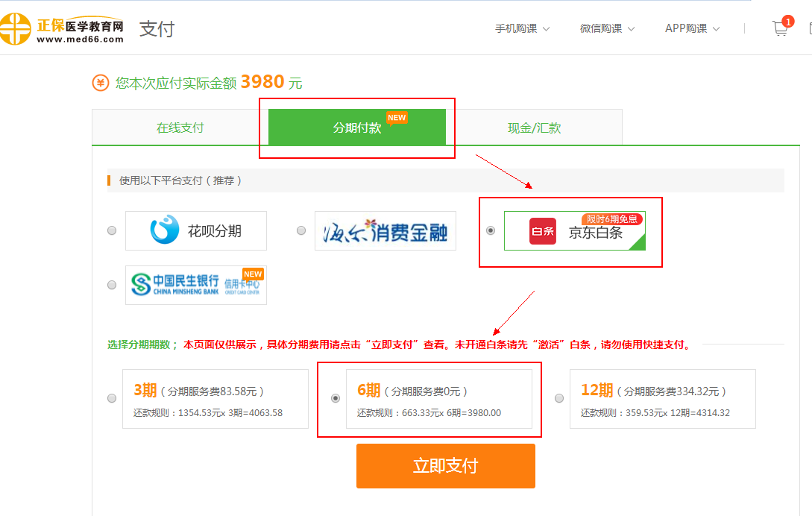Expand the APP购课 dropdown
This screenshot has height=516, width=812.
pyautogui.click(x=692, y=28)
